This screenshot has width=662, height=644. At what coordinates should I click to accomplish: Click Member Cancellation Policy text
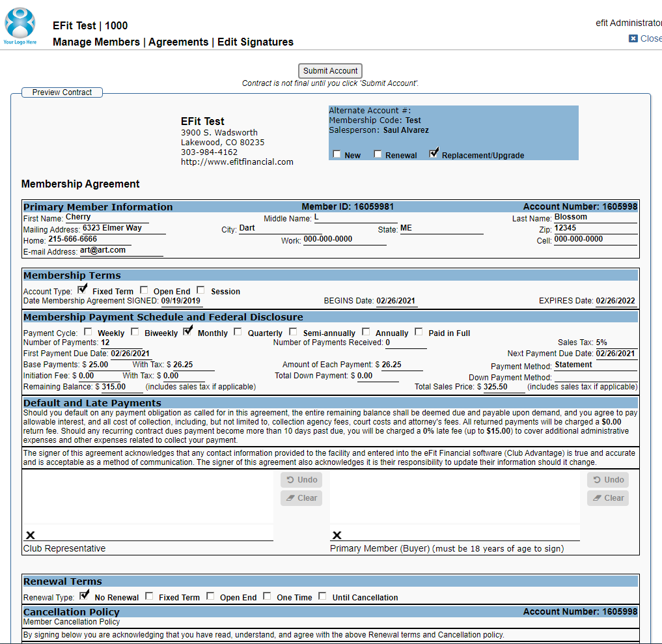pos(72,622)
